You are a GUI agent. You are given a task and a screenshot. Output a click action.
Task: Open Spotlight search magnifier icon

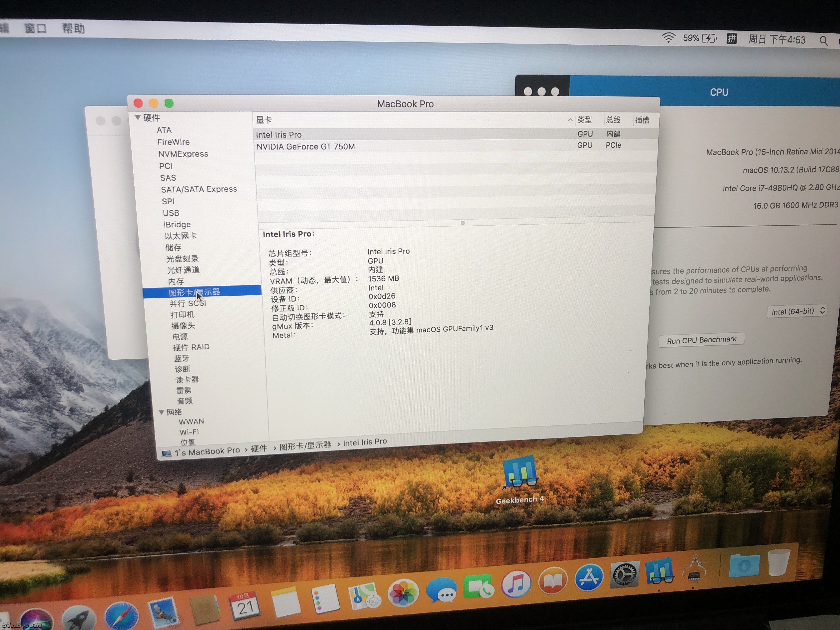click(x=823, y=41)
